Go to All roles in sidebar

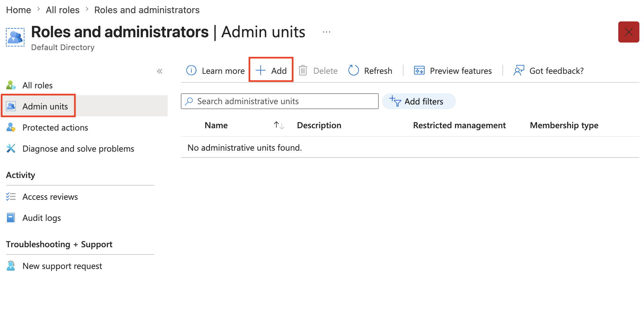click(38, 85)
